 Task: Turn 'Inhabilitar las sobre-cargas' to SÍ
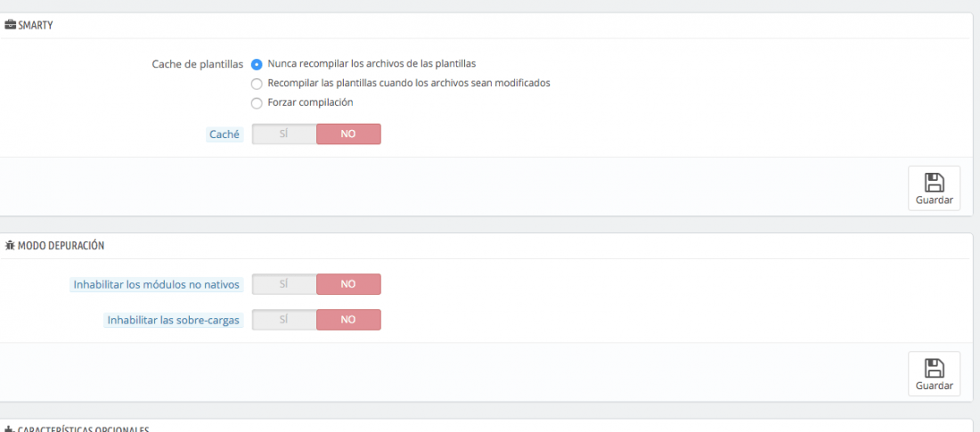[x=283, y=320]
